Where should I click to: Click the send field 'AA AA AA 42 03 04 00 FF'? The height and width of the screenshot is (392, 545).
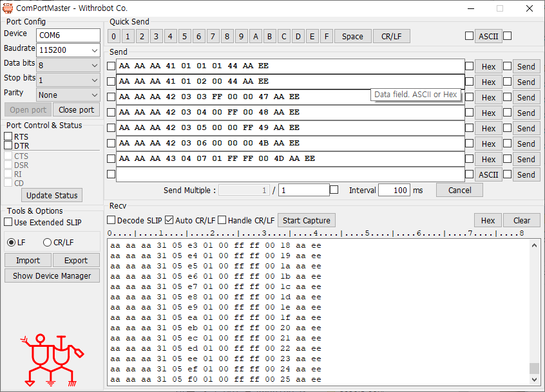(291, 113)
